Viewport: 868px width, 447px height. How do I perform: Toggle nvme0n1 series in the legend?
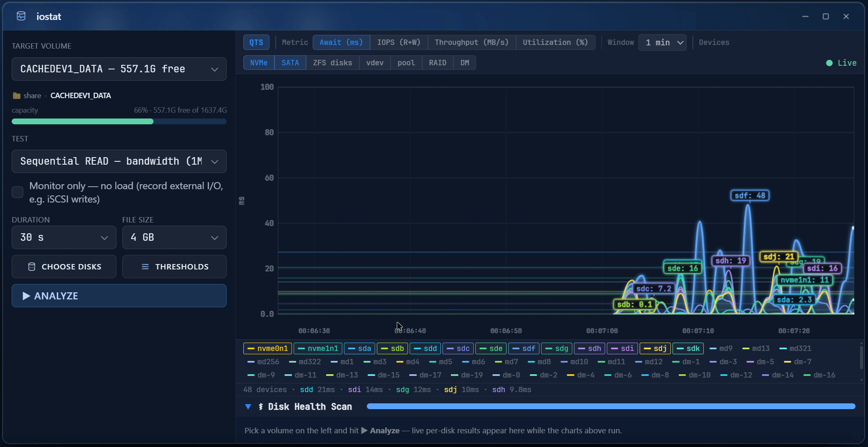[267, 348]
